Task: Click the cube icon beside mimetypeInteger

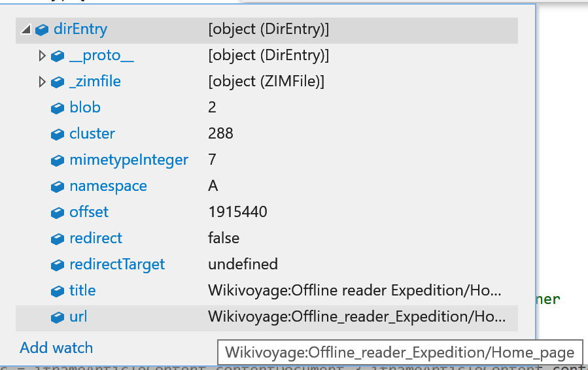Action: [58, 160]
